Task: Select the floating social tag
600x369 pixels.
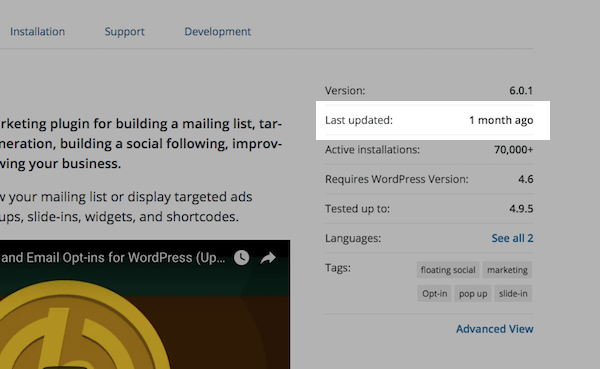Action: pos(448,270)
